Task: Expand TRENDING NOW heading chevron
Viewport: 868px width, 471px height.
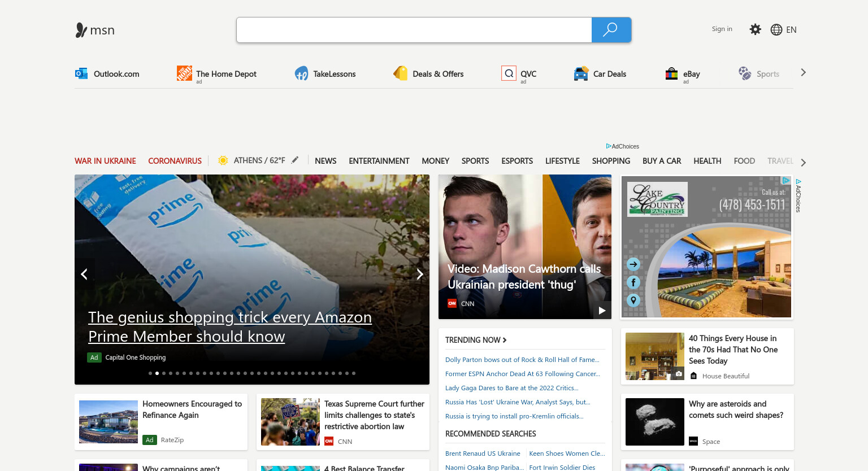Action: coord(505,340)
